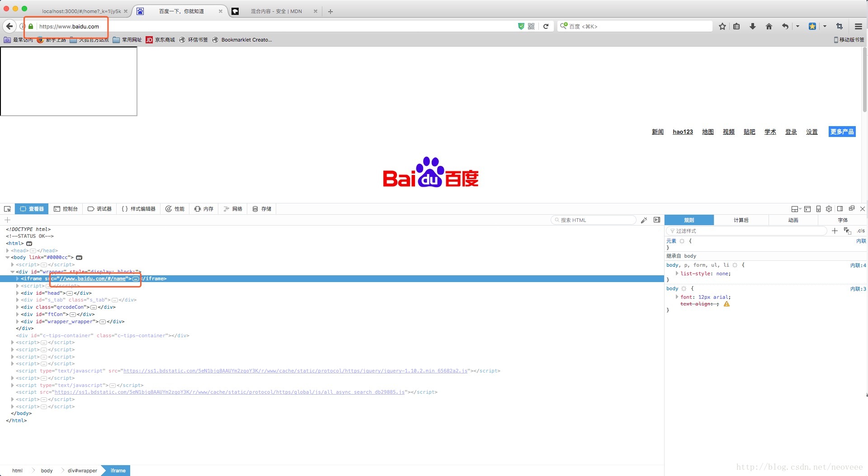Expand the div id="head" node
The height and width of the screenshot is (476, 868).
point(17,293)
